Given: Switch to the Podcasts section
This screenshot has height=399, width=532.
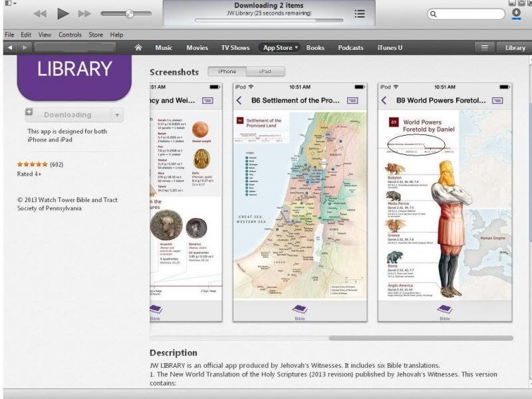Looking at the screenshot, I should (x=350, y=47).
